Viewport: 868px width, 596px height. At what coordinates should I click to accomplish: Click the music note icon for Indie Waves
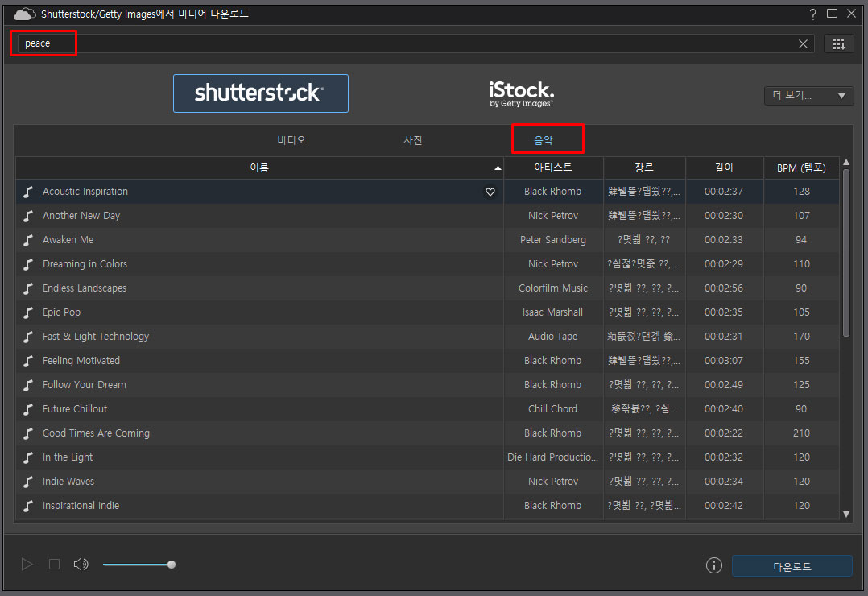coord(28,482)
